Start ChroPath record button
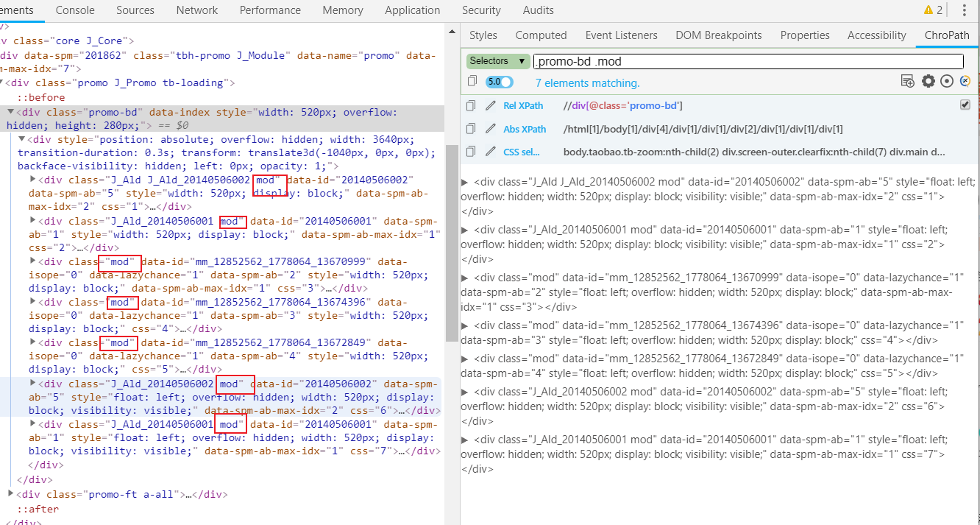Screen dimensions: 980x525 tap(948, 82)
